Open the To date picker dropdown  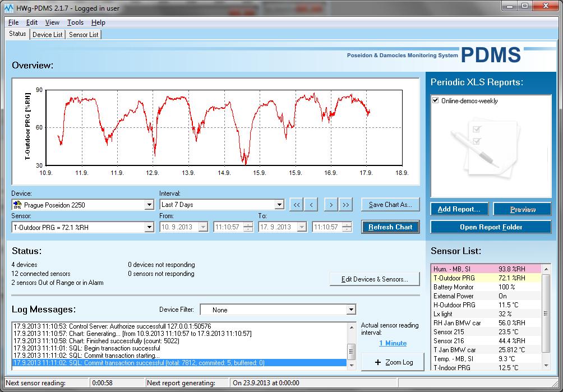tap(302, 227)
